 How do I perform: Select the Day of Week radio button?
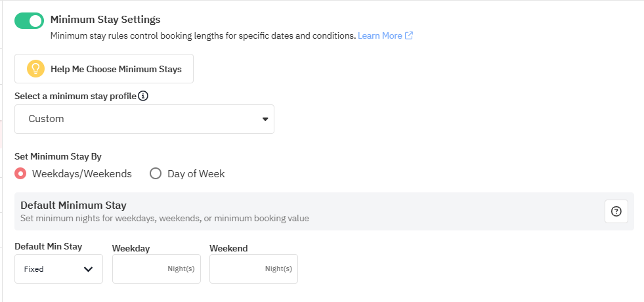pos(155,174)
